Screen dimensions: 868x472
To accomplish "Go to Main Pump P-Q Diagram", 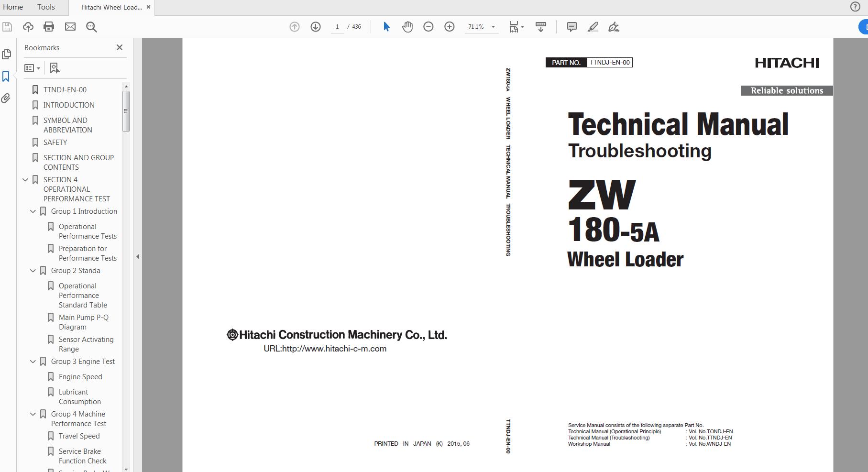I will (x=84, y=322).
